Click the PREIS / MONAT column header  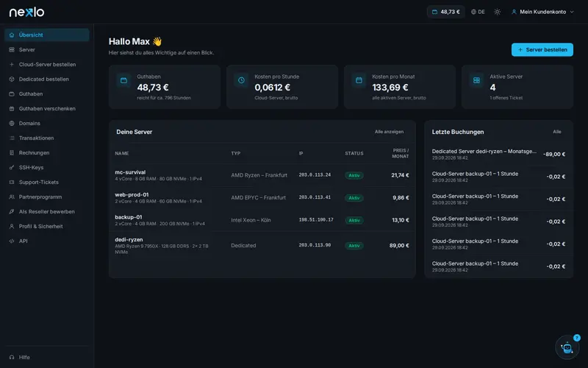coord(400,153)
